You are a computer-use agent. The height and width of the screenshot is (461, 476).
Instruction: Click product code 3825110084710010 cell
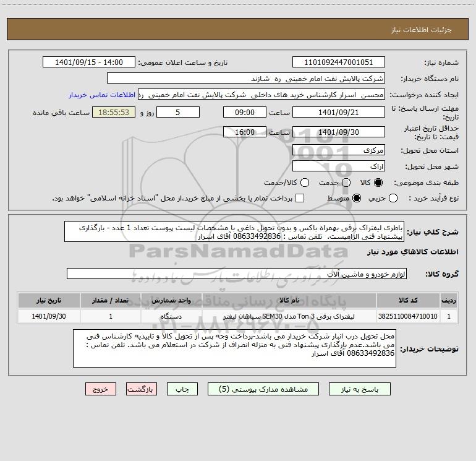(x=408, y=316)
